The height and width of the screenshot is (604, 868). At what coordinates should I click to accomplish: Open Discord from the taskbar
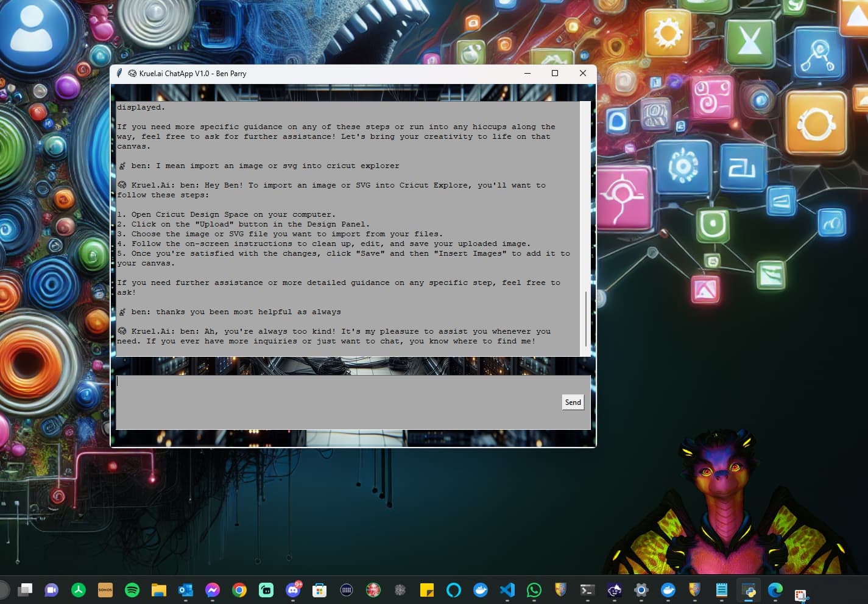[x=293, y=589]
